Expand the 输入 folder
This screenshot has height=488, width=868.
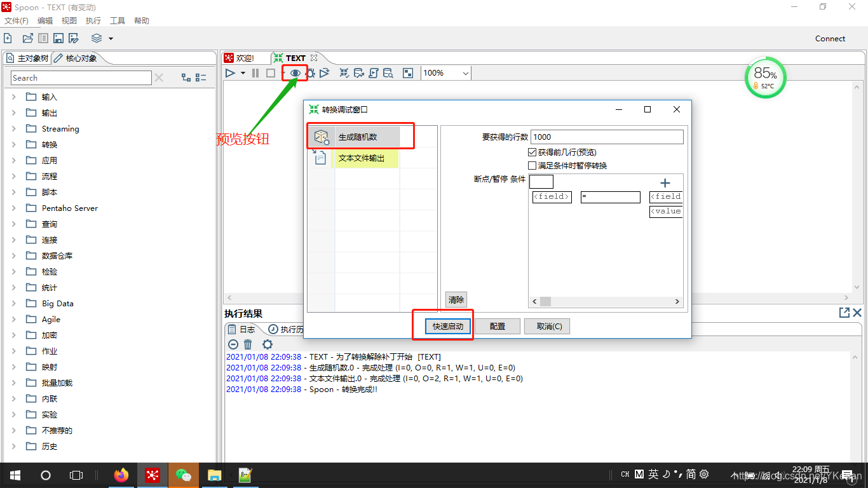[14, 97]
